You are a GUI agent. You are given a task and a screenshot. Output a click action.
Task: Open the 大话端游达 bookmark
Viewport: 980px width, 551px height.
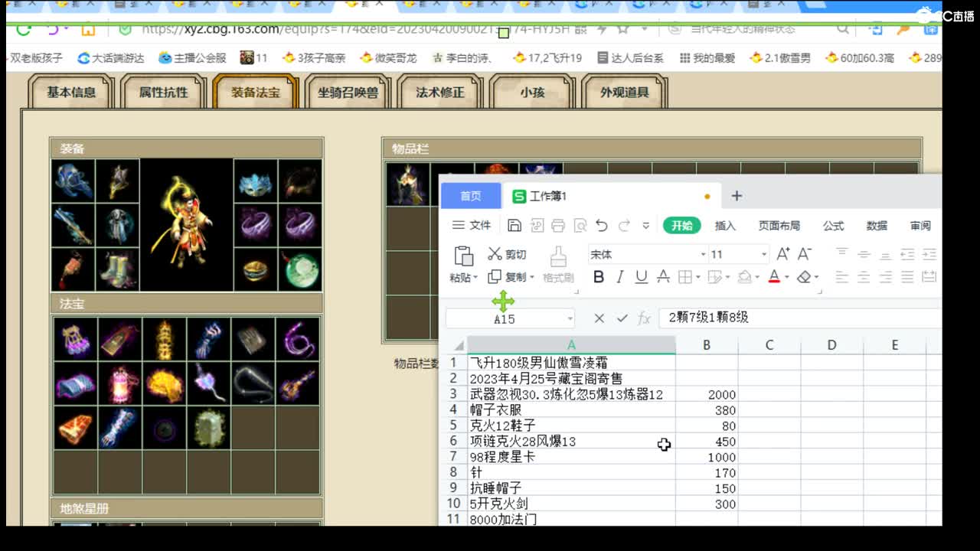pos(111,57)
